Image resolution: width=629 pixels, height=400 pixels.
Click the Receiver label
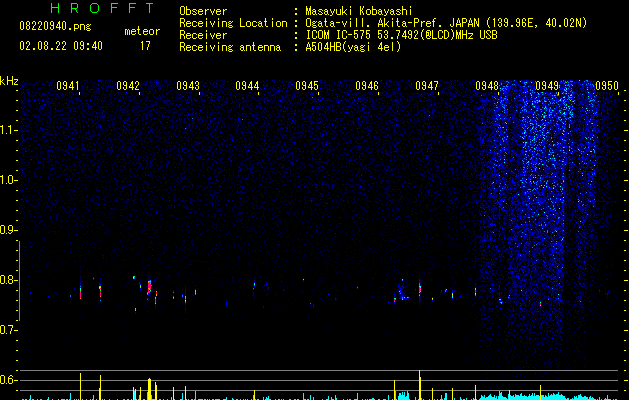click(x=203, y=35)
